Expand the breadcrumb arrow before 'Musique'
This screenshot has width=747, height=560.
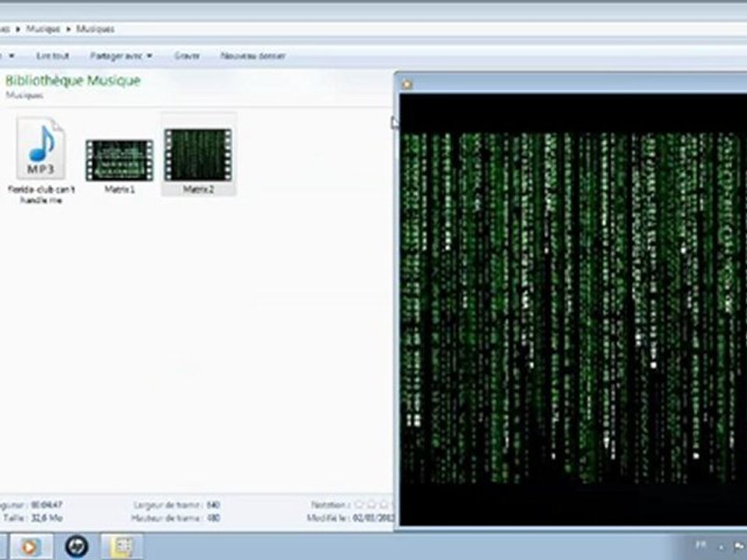(x=18, y=29)
